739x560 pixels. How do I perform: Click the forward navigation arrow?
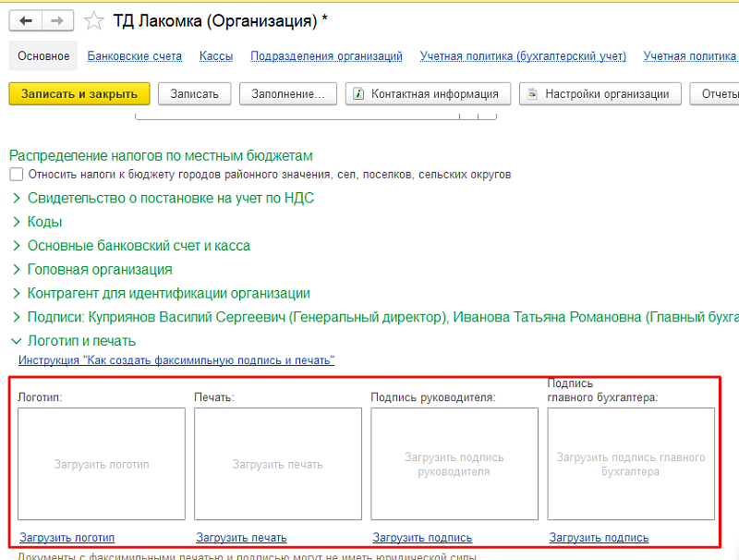(57, 20)
